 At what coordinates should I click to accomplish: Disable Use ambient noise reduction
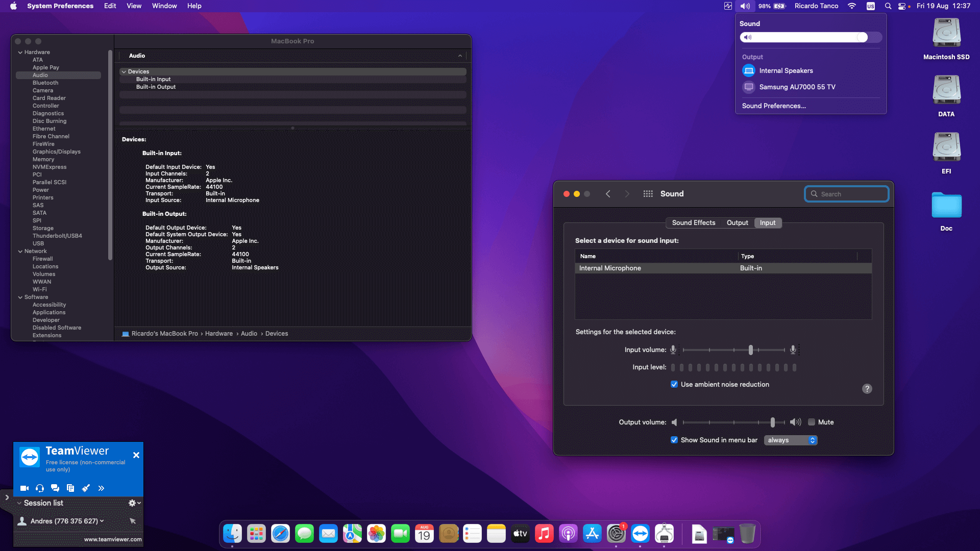674,384
